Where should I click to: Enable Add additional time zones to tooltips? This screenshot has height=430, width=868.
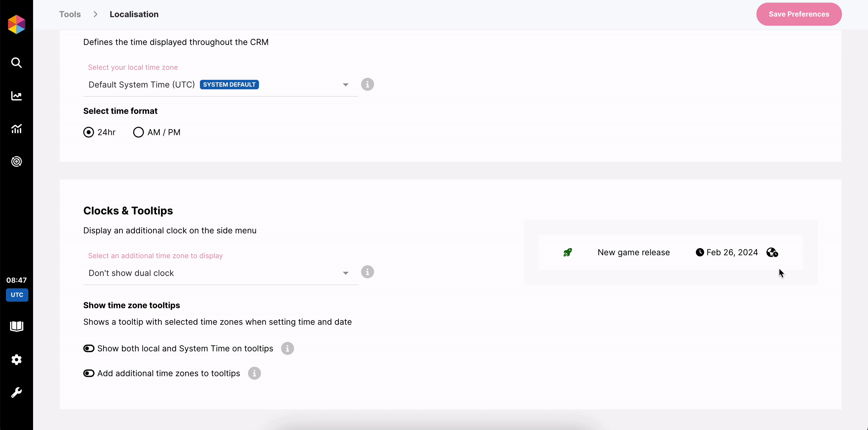[x=89, y=373]
